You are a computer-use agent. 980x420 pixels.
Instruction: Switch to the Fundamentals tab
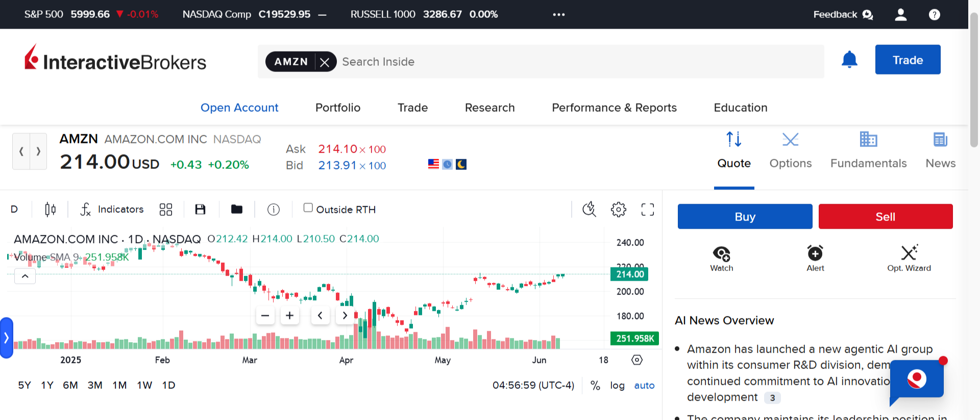(868, 151)
